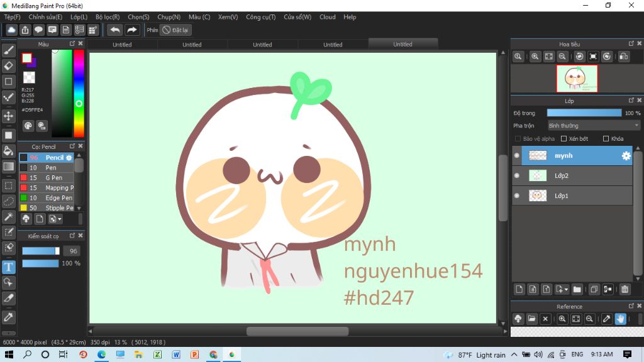This screenshot has width=644, height=362.
Task: Hide the mynh layer
Action: point(517,156)
